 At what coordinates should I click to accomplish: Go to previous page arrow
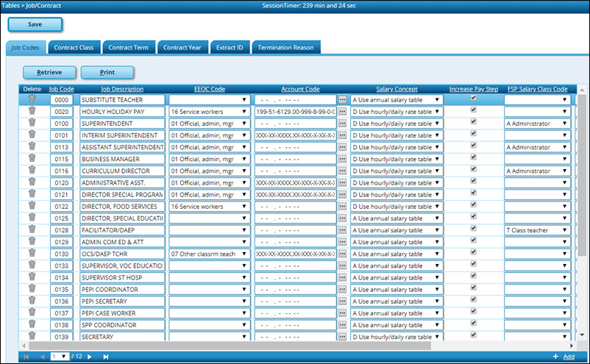coord(43,357)
